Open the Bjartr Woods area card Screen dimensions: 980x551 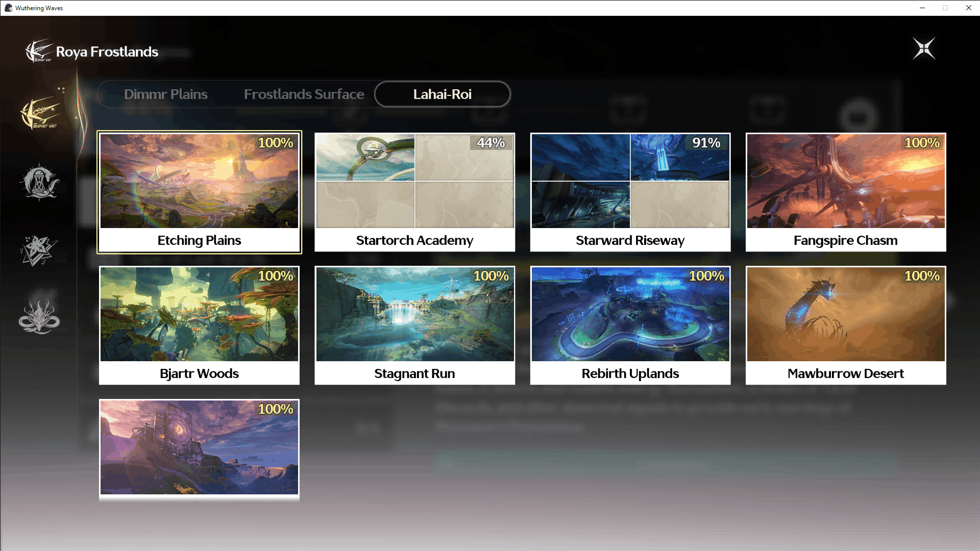(x=199, y=325)
